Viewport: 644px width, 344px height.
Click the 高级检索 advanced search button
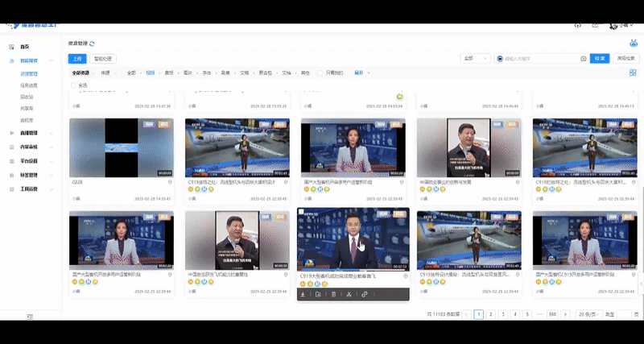[x=625, y=59]
